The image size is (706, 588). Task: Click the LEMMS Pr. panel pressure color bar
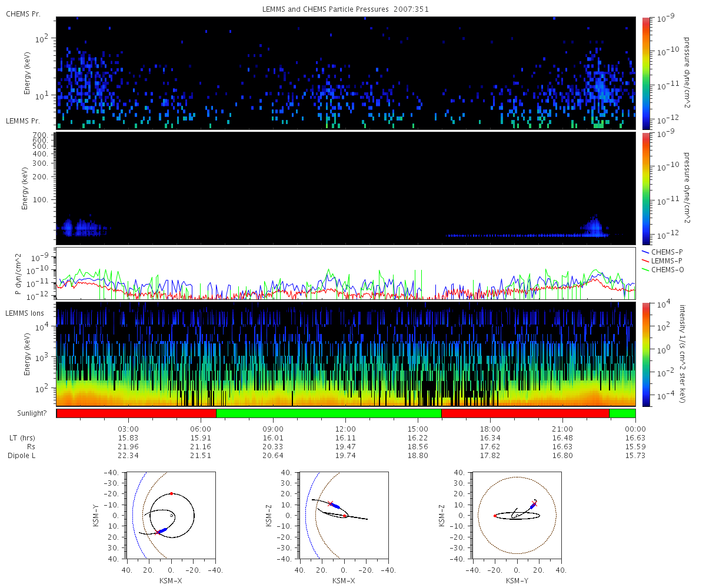click(646, 188)
